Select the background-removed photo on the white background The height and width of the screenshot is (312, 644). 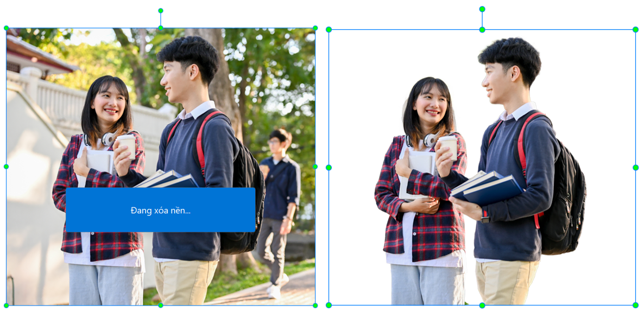(x=482, y=167)
